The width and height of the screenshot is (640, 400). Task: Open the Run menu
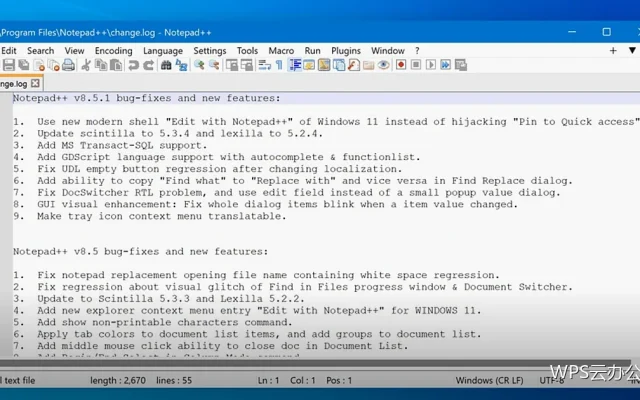(x=312, y=51)
